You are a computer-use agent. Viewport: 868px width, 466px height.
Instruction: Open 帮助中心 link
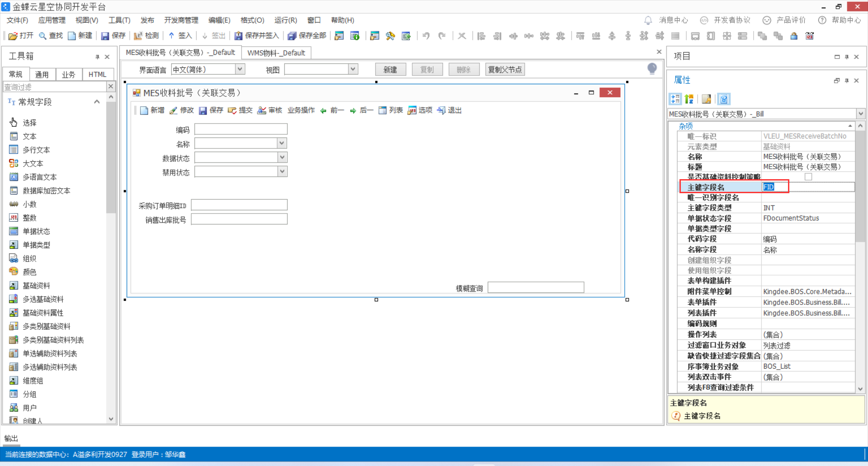click(x=840, y=20)
